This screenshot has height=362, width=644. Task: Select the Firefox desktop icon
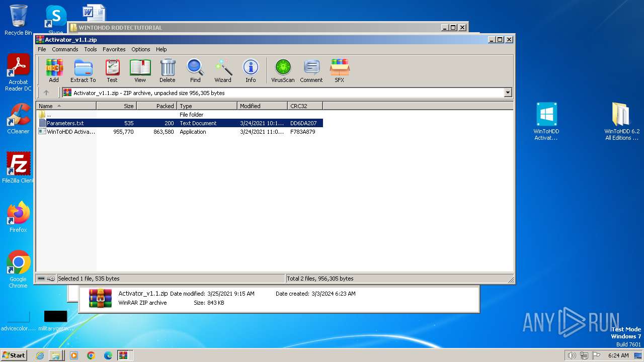coord(18,217)
